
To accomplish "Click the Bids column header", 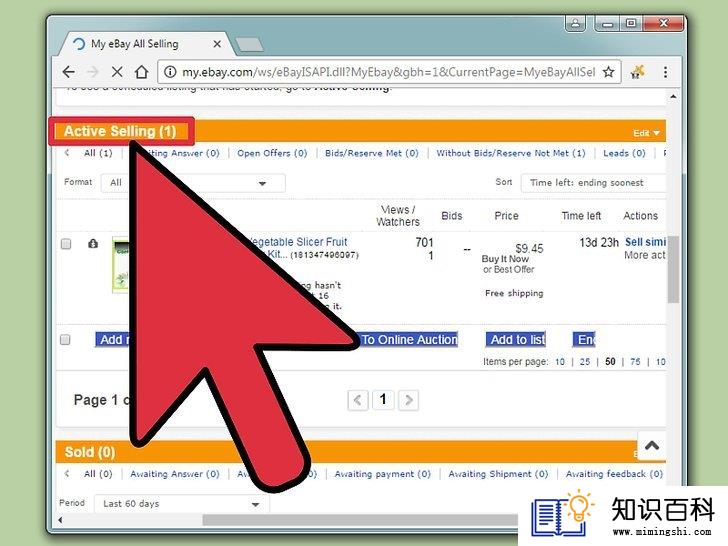I will pyautogui.click(x=452, y=216).
